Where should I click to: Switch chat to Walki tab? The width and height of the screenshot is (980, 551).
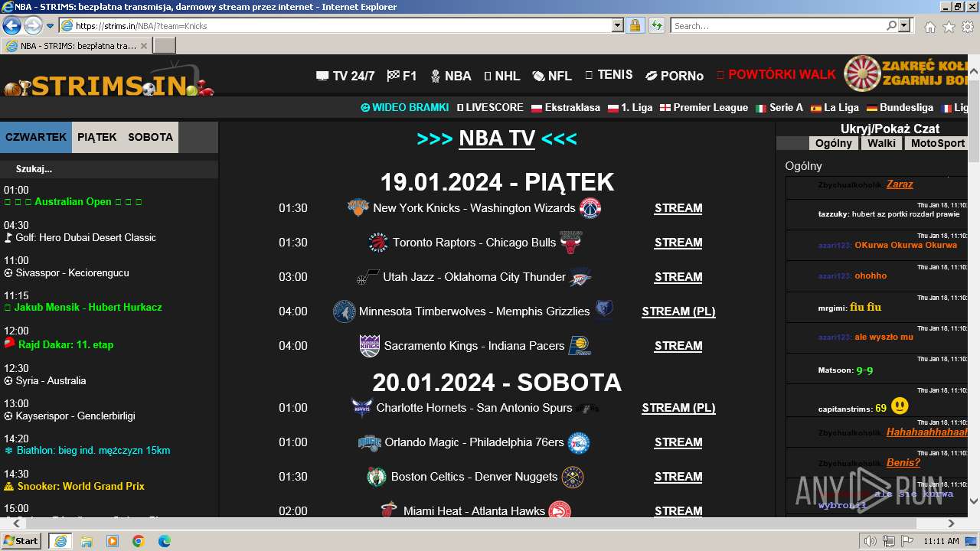pyautogui.click(x=882, y=143)
